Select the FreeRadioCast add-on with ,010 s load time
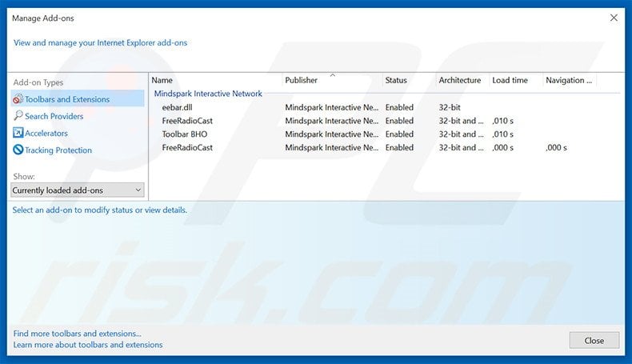 [x=187, y=121]
